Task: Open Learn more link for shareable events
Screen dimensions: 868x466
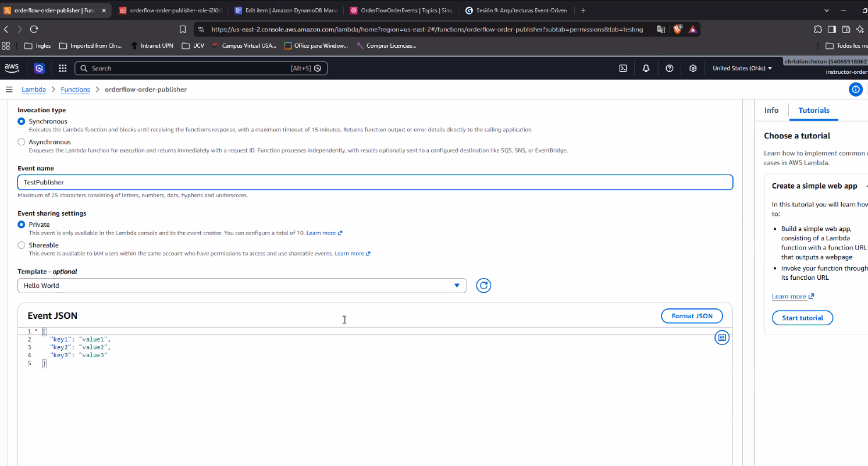Action: click(353, 254)
